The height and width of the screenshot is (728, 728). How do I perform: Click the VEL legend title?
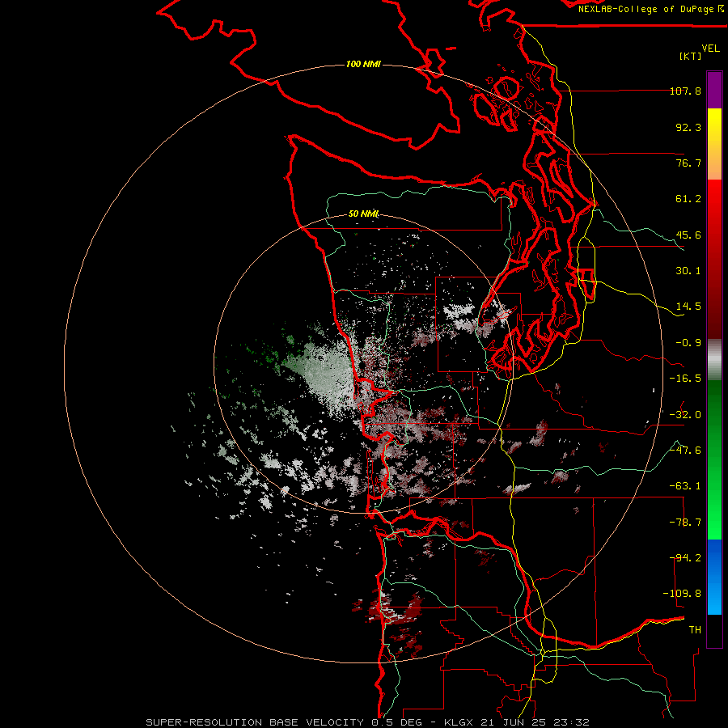pos(710,48)
